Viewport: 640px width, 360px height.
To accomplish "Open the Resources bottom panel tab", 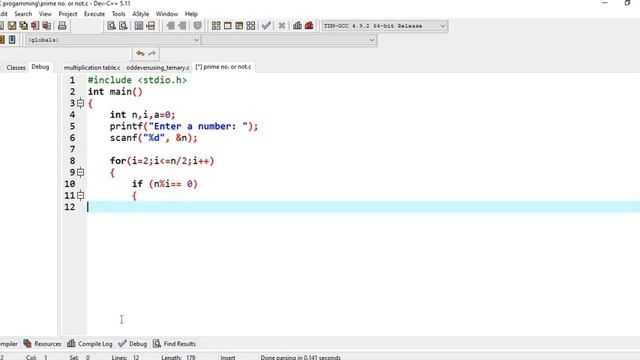I will (x=42, y=344).
